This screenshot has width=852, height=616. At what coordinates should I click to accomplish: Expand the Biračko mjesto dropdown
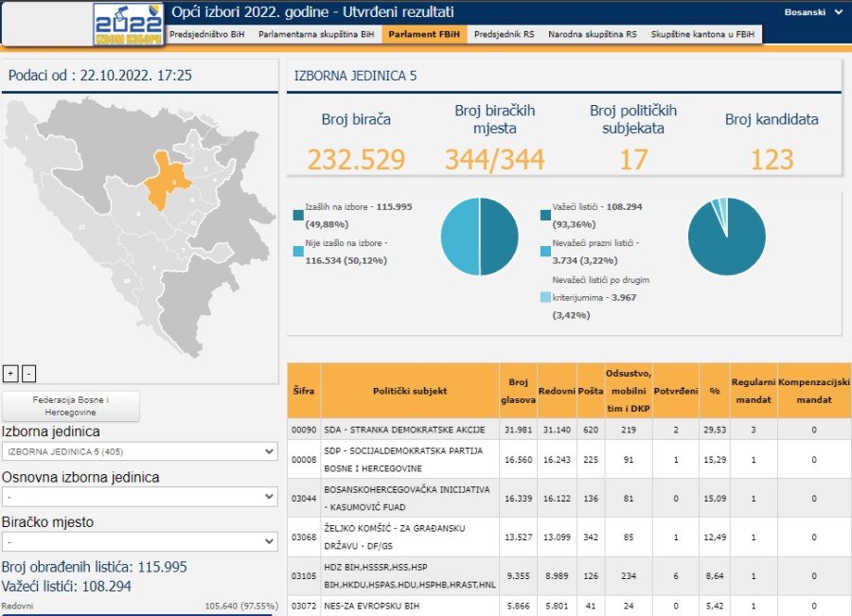pyautogui.click(x=139, y=542)
